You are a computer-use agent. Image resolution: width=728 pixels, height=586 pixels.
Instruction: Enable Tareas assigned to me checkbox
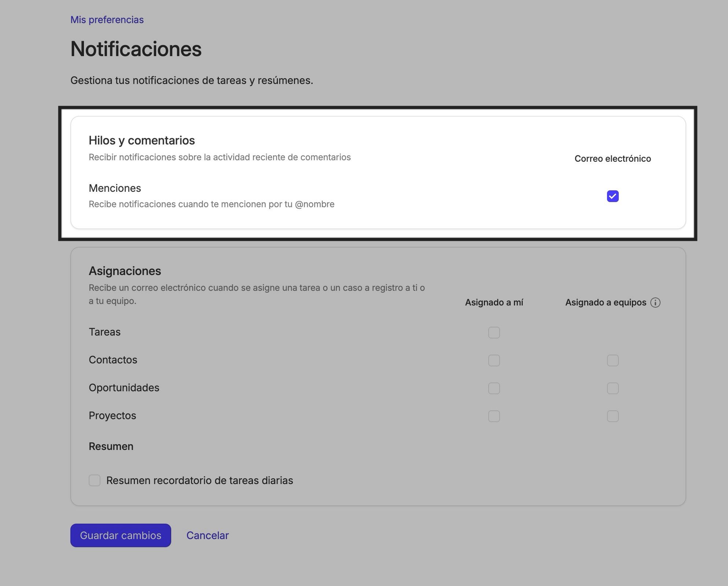coord(494,333)
